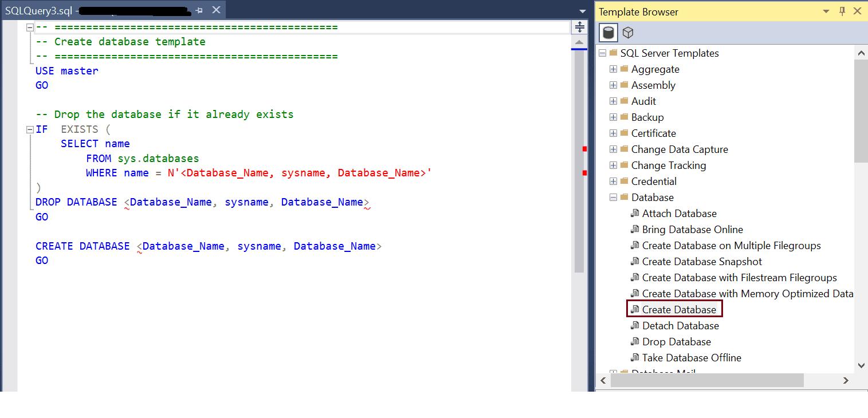
Task: Close the SQLQuery3.sql tab
Action: [x=216, y=10]
